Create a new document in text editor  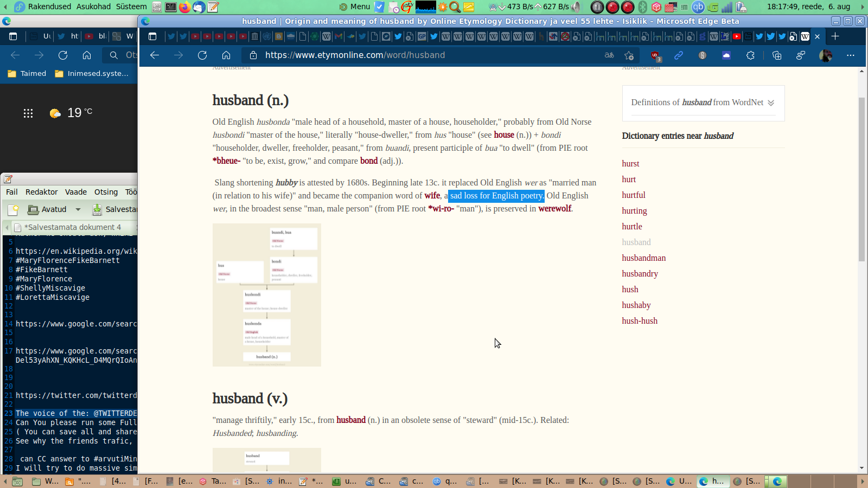tap(14, 209)
